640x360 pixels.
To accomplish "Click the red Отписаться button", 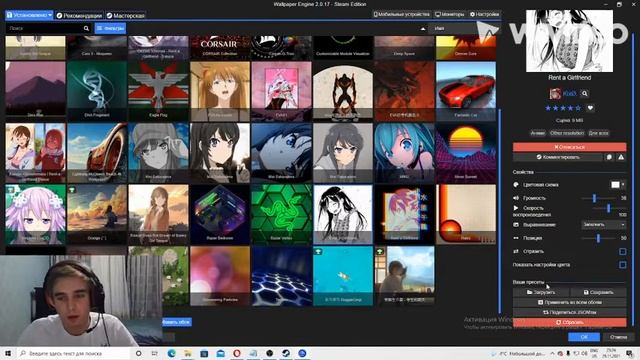I will click(x=569, y=147).
